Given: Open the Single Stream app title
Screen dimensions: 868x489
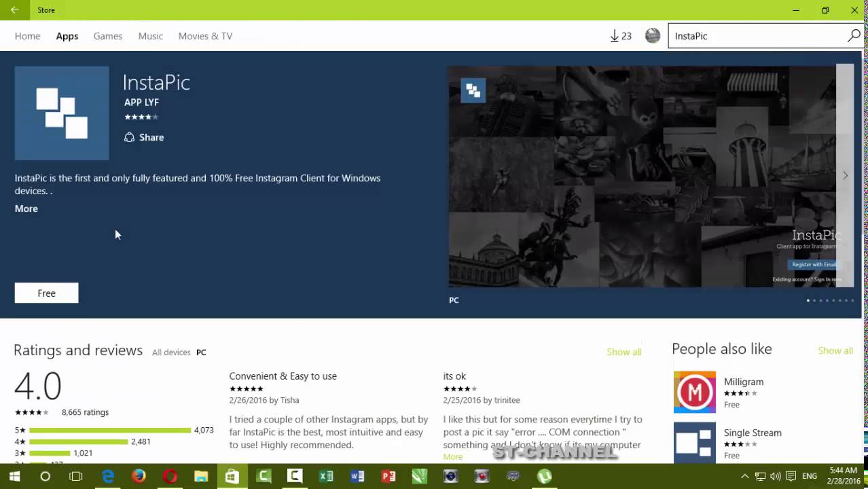Looking at the screenshot, I should 753,433.
